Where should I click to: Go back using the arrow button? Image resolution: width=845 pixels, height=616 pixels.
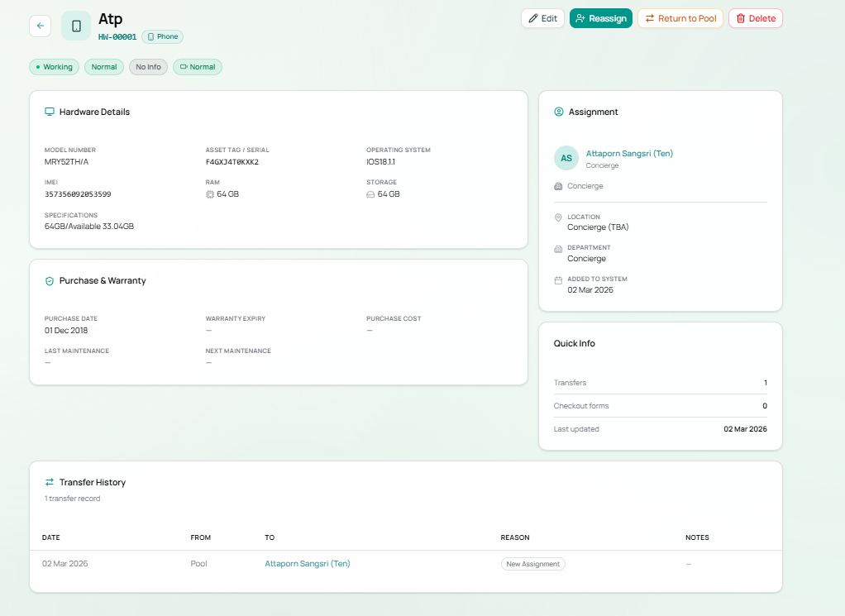41,26
